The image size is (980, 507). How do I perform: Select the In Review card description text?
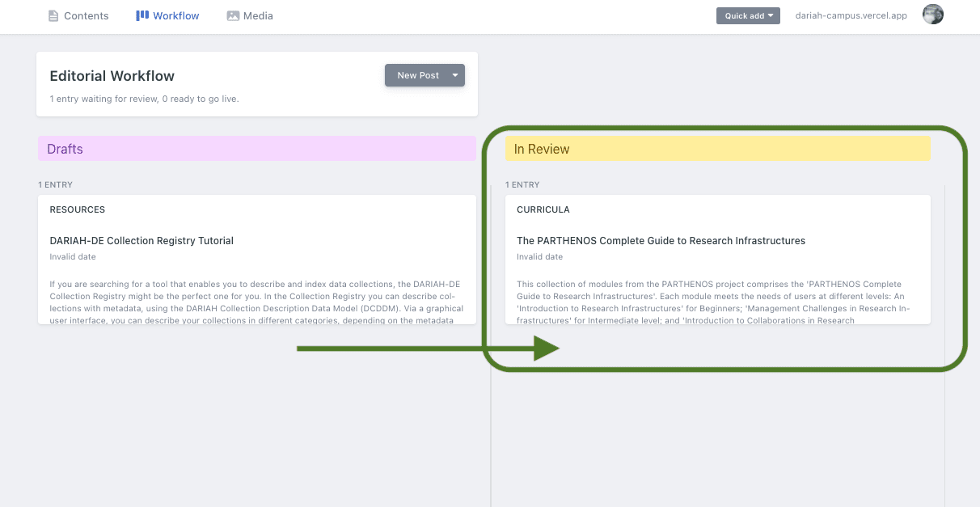717,302
